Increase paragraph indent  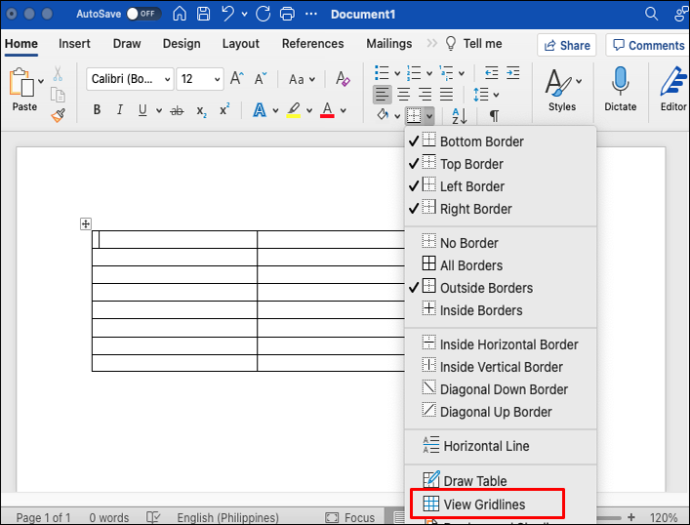[513, 73]
